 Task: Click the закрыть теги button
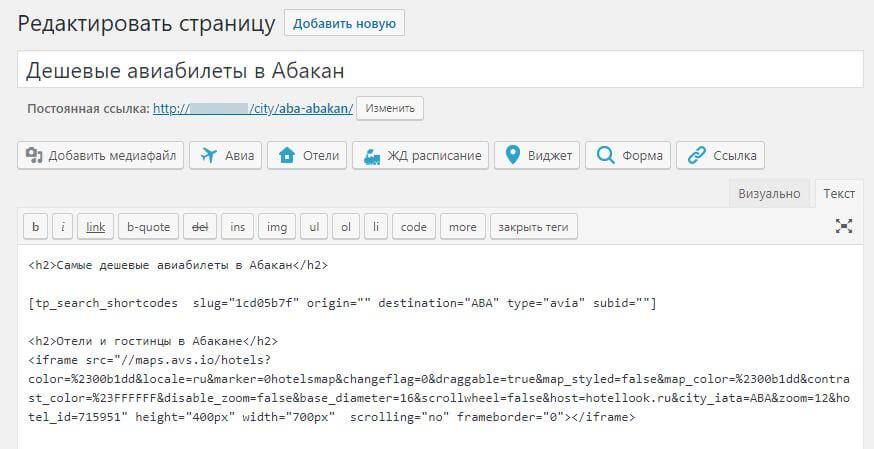click(x=533, y=227)
